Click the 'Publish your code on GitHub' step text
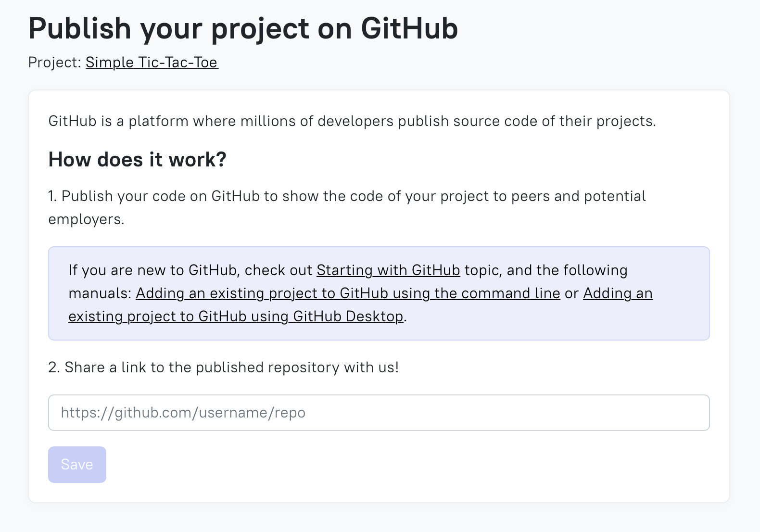This screenshot has height=532, width=760. (347, 208)
